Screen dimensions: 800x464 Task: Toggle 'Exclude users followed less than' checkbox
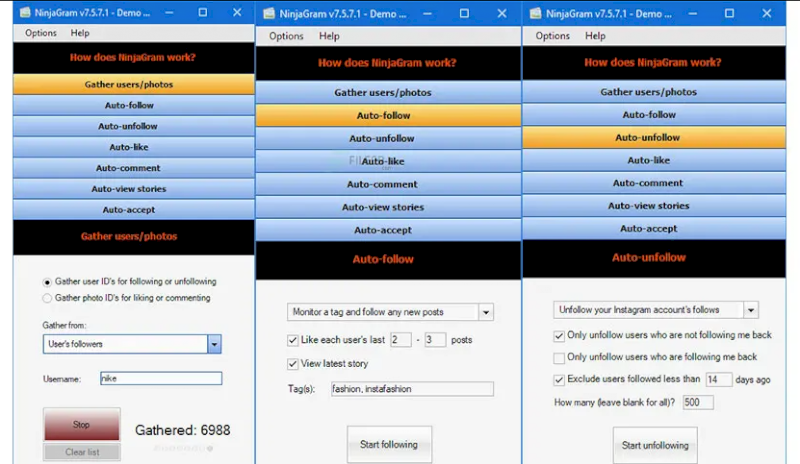pos(559,380)
